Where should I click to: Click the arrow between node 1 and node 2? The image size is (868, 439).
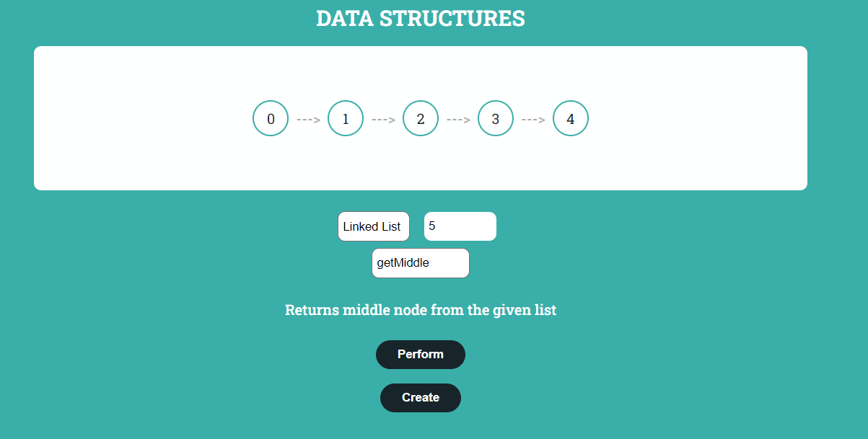point(383,118)
